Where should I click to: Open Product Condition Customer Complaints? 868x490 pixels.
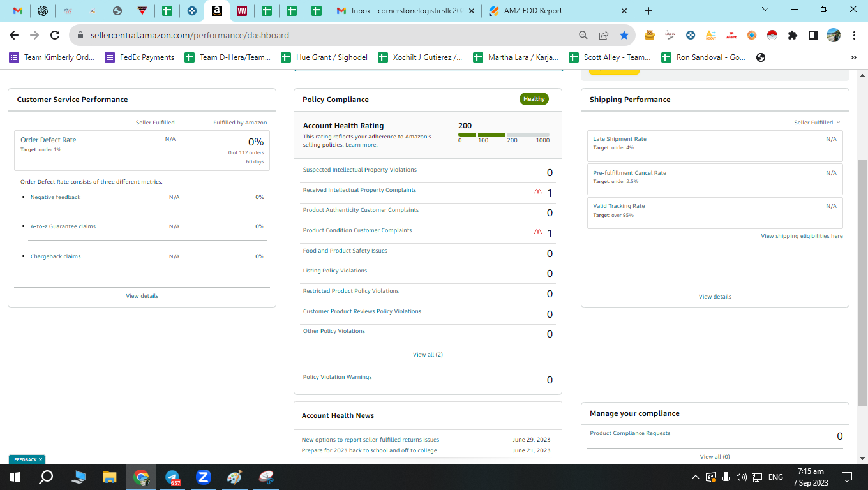(357, 230)
